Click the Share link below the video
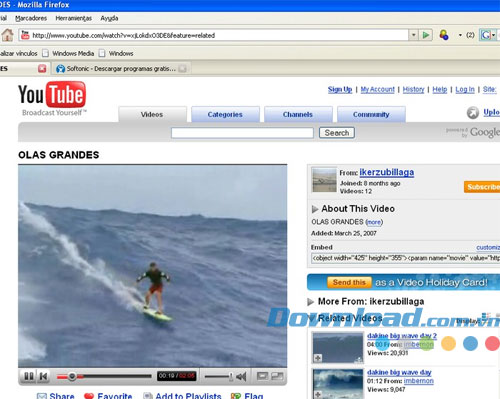 (x=55, y=396)
